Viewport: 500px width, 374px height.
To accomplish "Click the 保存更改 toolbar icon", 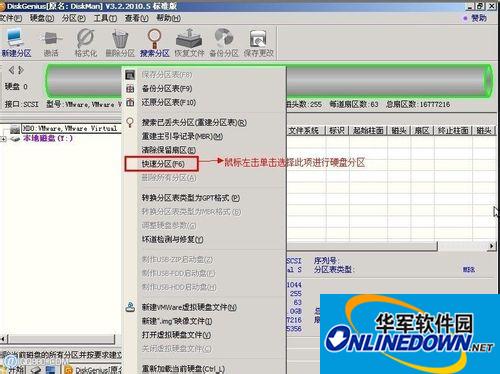I will click(x=258, y=43).
